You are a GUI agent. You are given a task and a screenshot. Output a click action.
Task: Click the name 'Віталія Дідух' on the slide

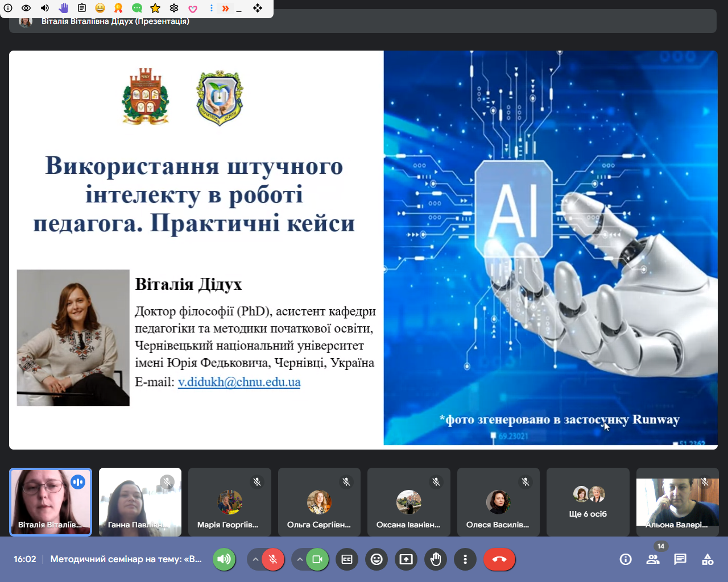[188, 284]
